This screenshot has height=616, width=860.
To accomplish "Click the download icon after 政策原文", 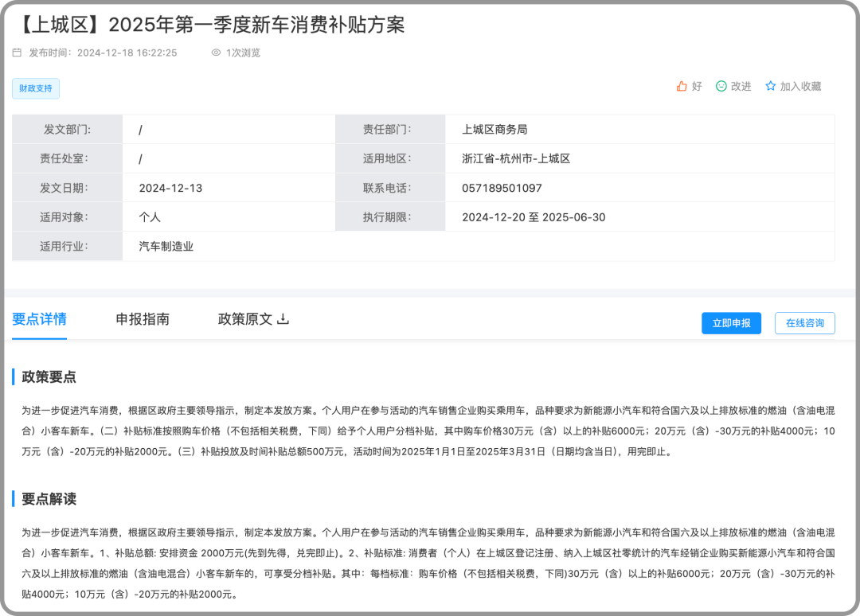I will (x=283, y=319).
